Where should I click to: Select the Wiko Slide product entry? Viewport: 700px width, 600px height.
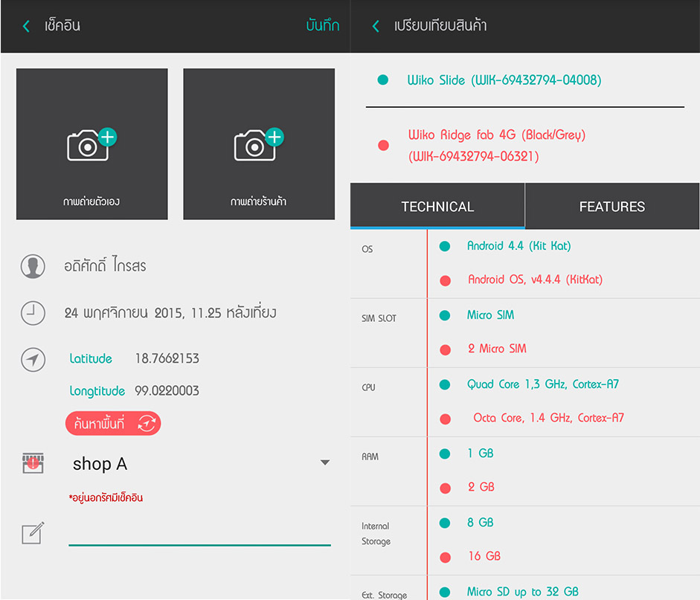[504, 80]
